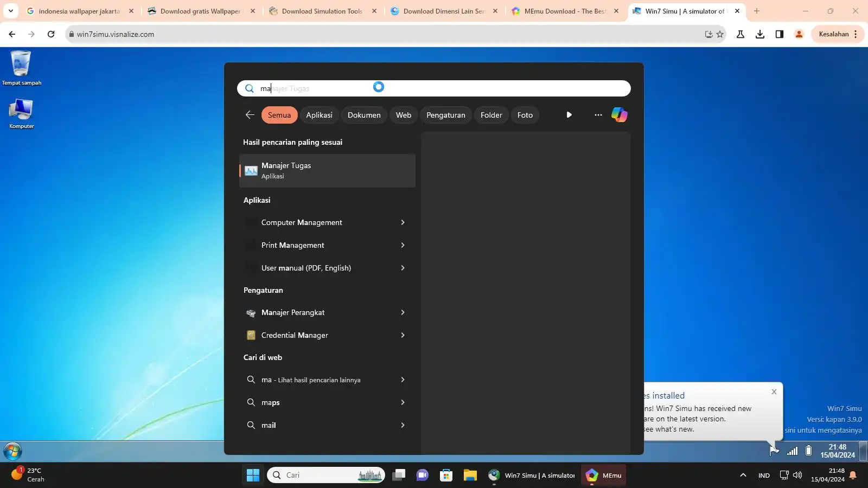Expand the Print Management result arrow
The image size is (868, 488).
[403, 245]
